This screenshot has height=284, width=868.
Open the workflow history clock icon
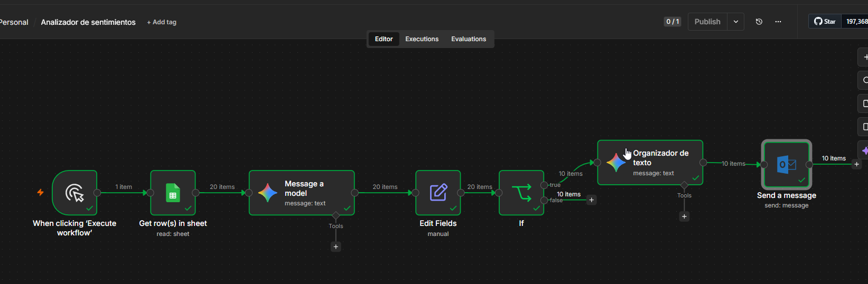pyautogui.click(x=759, y=22)
